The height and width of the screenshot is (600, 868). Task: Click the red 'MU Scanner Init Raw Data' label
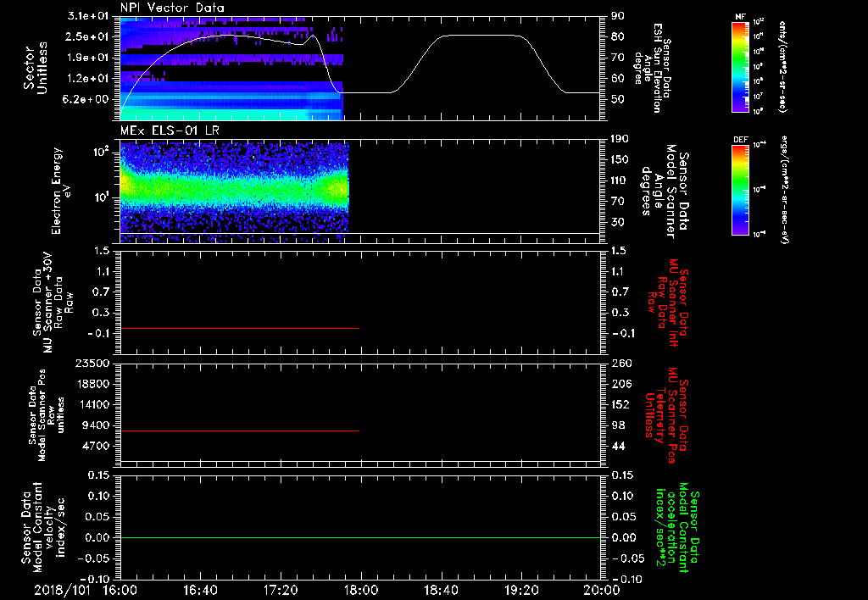click(666, 303)
